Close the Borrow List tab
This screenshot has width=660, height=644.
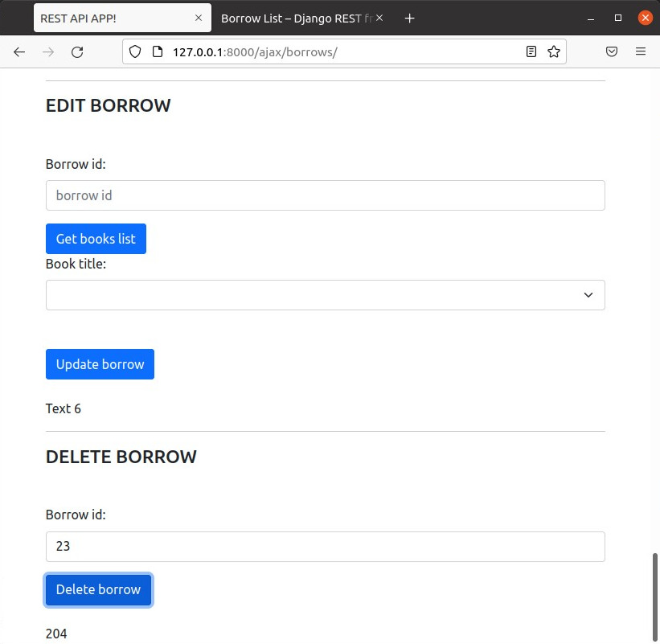pos(379,18)
